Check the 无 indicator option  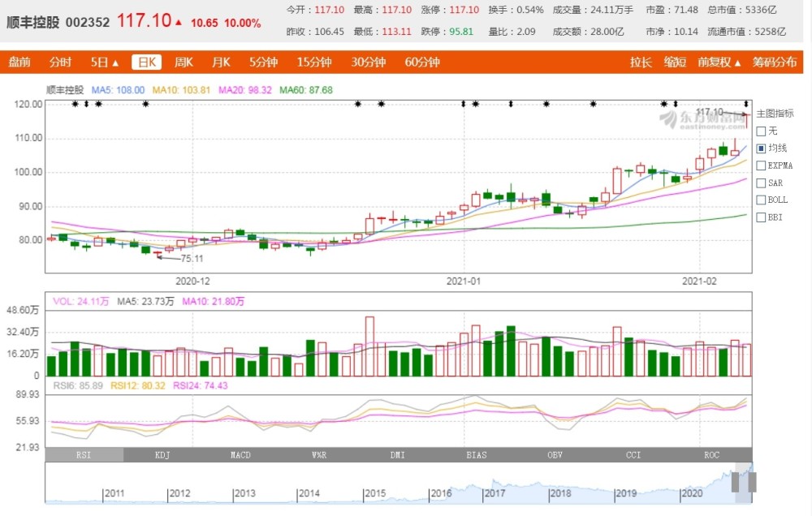[762, 131]
